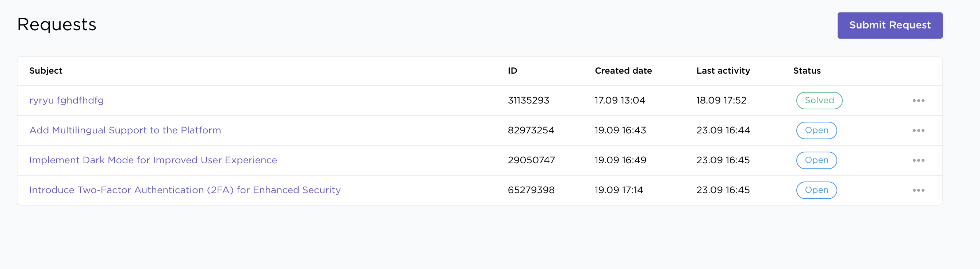Viewport: 980px width, 269px height.
Task: Click created date 19.09 17:14
Action: (619, 190)
